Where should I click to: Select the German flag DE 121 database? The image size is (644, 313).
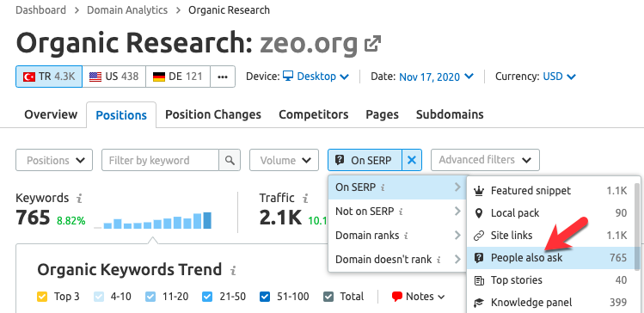[178, 77]
